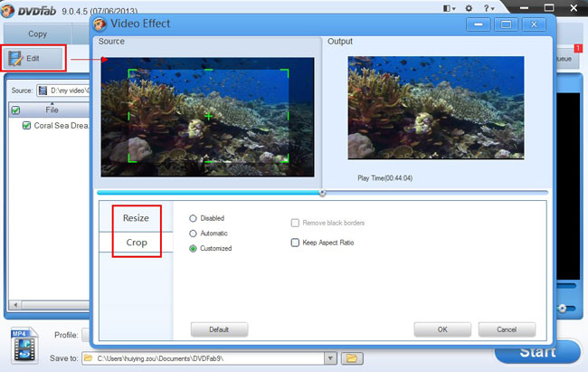Click the Default button

click(219, 329)
